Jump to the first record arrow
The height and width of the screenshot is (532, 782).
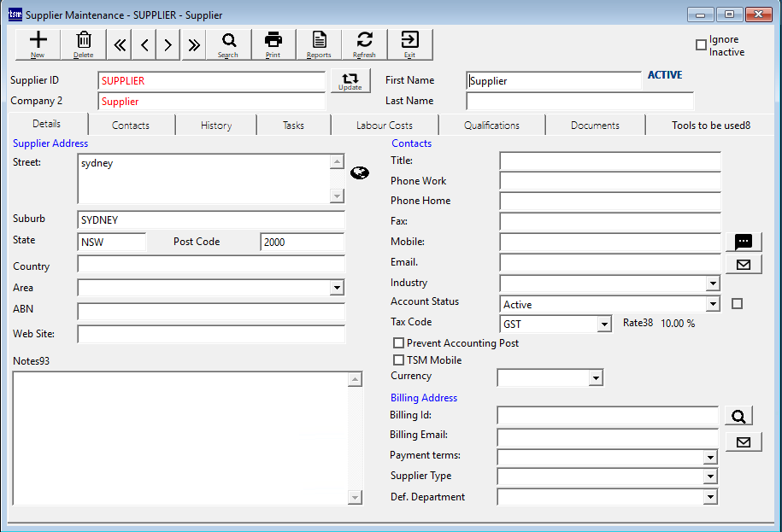120,45
